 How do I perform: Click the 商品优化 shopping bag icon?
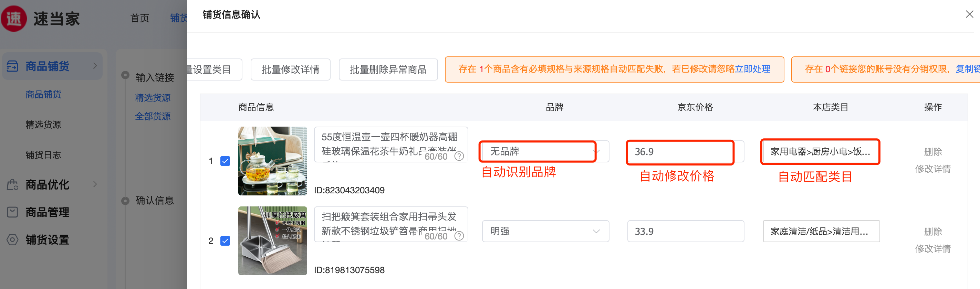(x=12, y=185)
